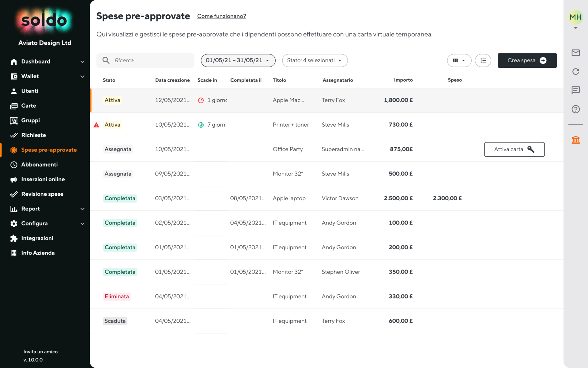
Task: Click the red clock icon on Apple Mac row
Action: [x=201, y=100]
